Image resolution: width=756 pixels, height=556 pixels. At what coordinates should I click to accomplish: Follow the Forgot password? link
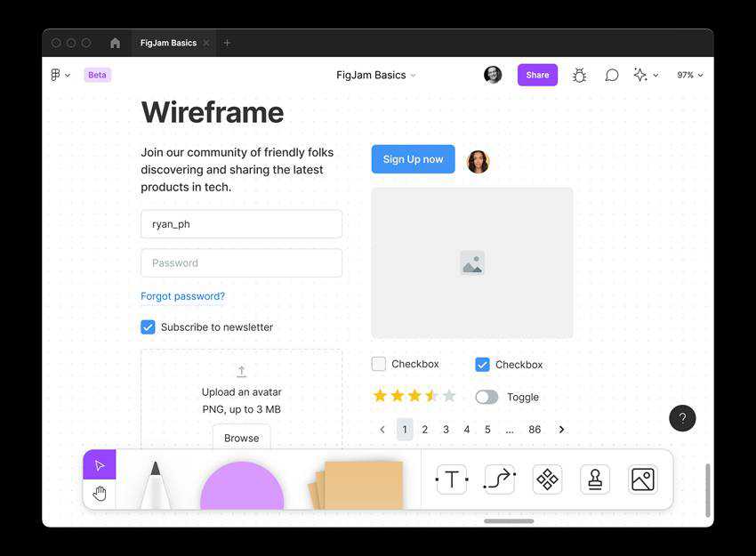pos(182,296)
